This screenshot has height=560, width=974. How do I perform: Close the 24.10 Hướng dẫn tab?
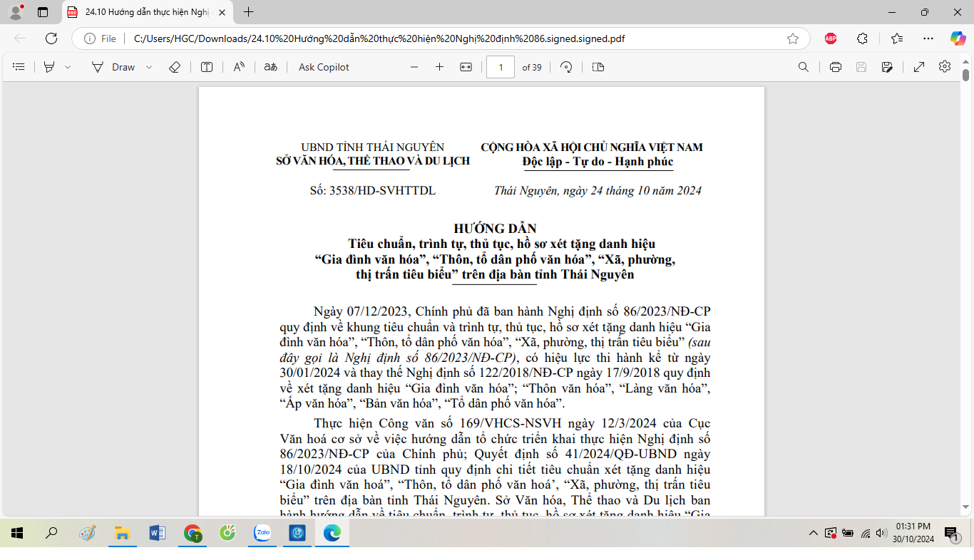pyautogui.click(x=222, y=12)
